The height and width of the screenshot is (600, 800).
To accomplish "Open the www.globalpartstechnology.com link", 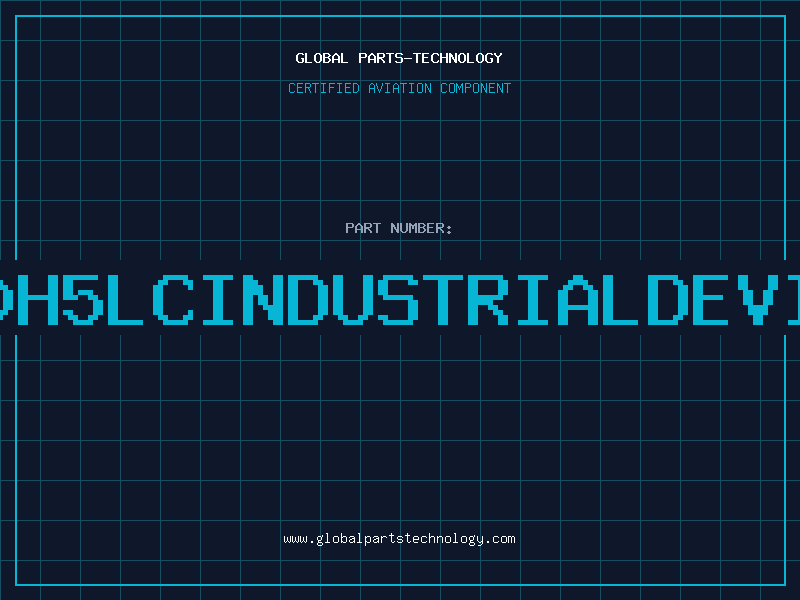I will click(x=399, y=539).
